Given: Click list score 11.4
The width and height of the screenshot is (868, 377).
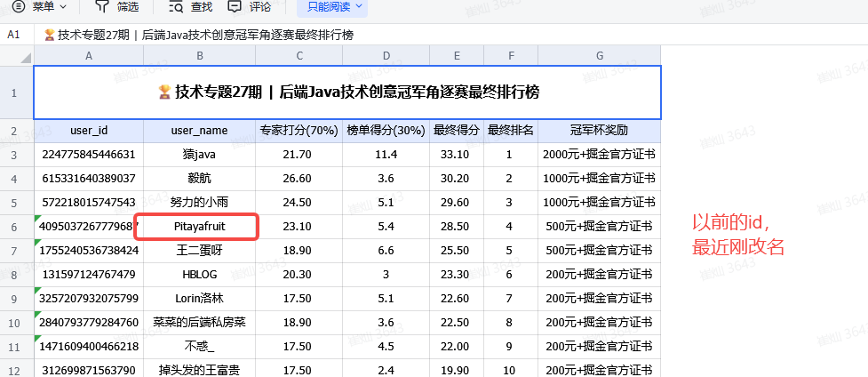Looking at the screenshot, I should click(x=386, y=155).
